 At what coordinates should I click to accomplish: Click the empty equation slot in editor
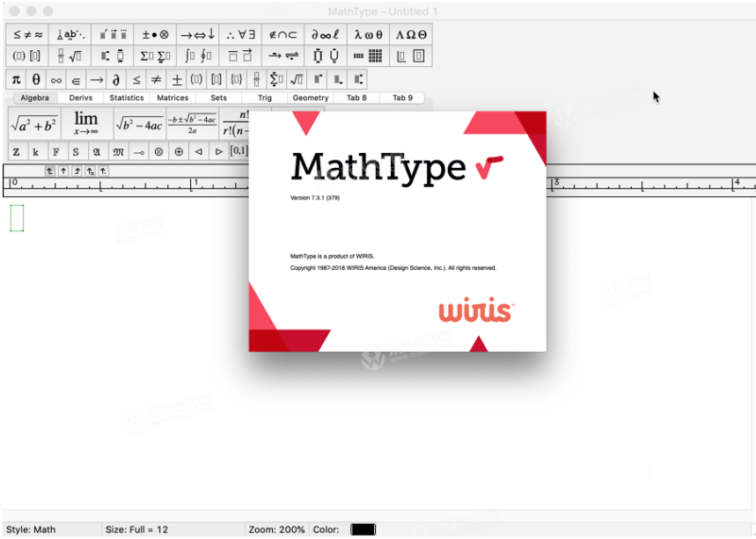(17, 218)
